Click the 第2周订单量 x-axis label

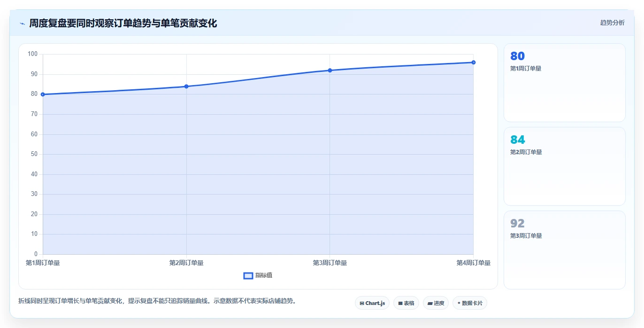(x=186, y=263)
